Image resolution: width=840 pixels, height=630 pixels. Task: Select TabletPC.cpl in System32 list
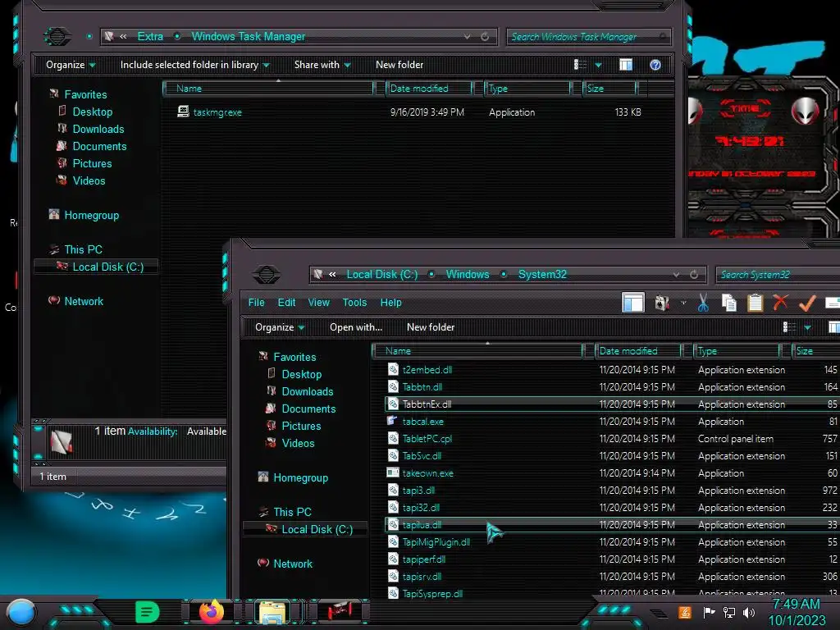point(427,439)
